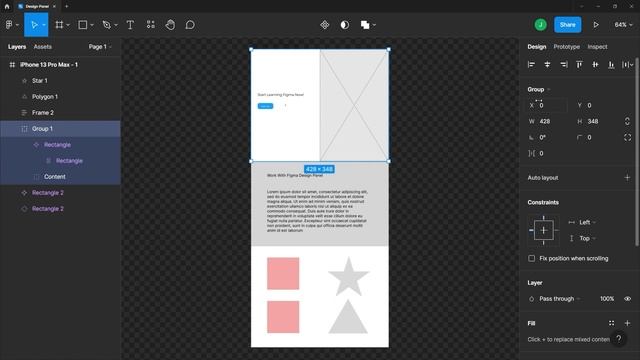640x360 pixels.
Task: Select the Frame tool
Action: [x=59, y=25]
